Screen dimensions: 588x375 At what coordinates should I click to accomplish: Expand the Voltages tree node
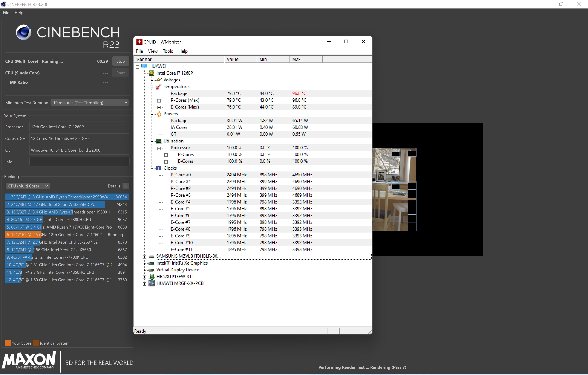click(x=152, y=80)
